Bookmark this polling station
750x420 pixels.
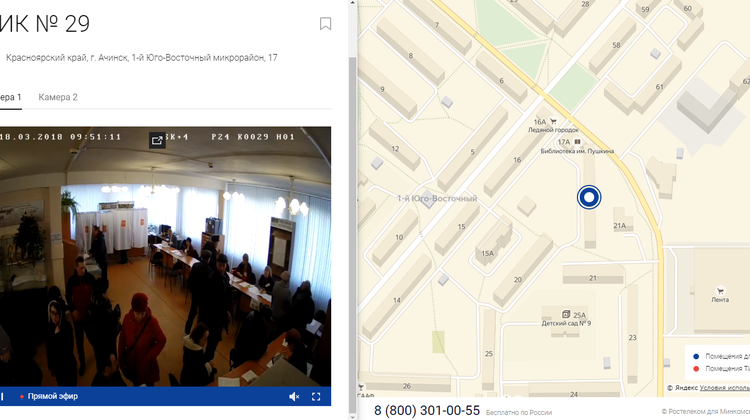325,23
